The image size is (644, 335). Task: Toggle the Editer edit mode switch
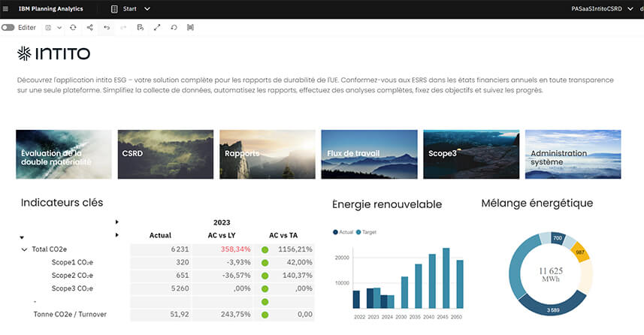(8, 27)
